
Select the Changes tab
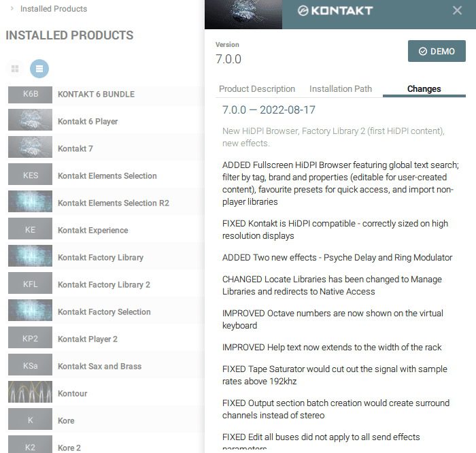[x=424, y=89]
